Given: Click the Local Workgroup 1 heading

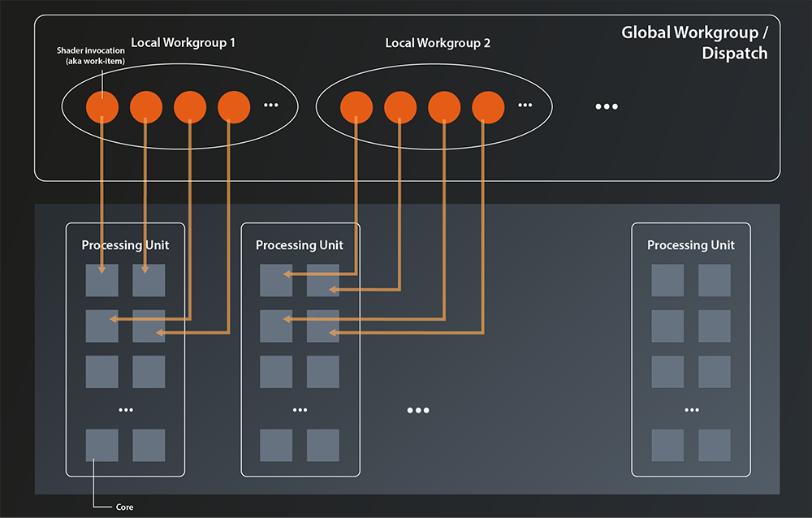Looking at the screenshot, I should (x=184, y=42).
